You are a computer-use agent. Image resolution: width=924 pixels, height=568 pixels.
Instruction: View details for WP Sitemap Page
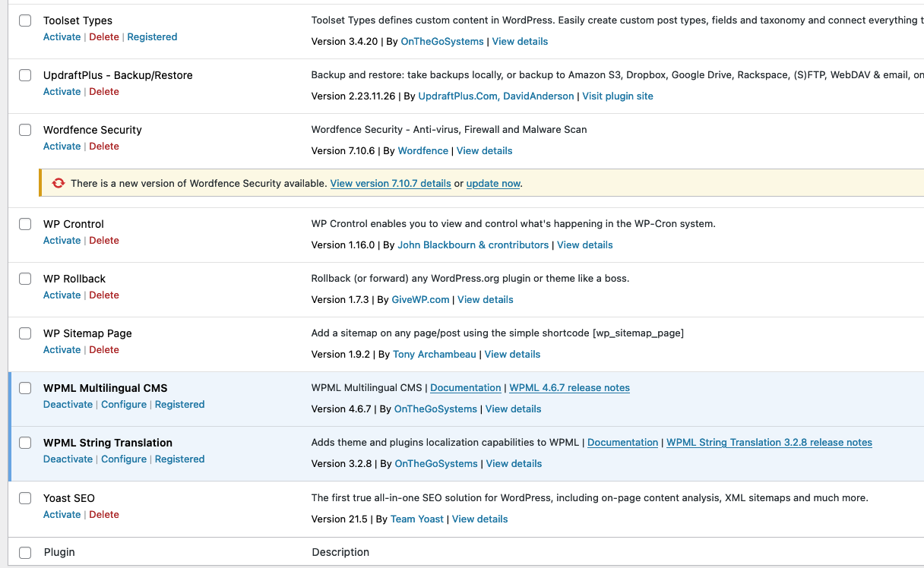(x=513, y=354)
